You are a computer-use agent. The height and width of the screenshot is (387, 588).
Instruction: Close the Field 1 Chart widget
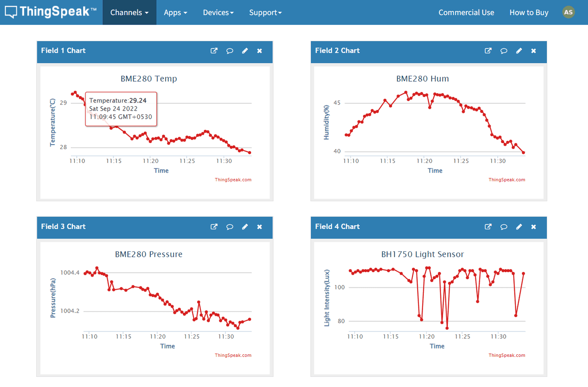click(260, 51)
